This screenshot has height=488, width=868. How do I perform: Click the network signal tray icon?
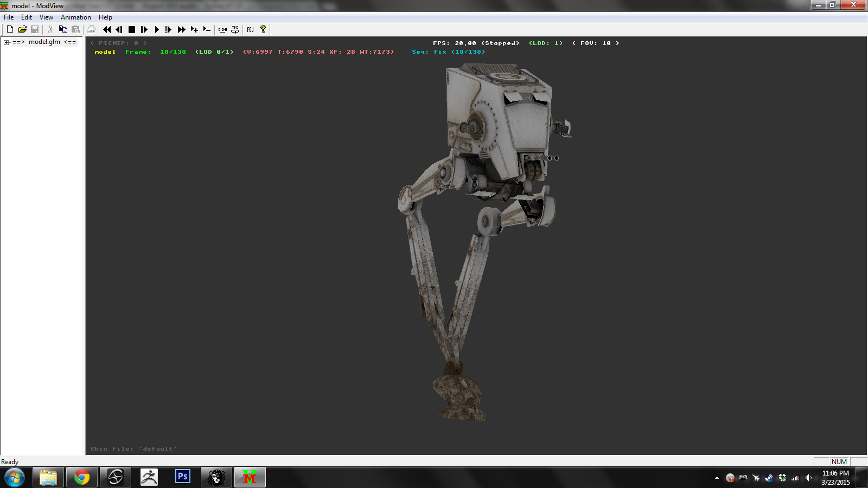tap(795, 478)
